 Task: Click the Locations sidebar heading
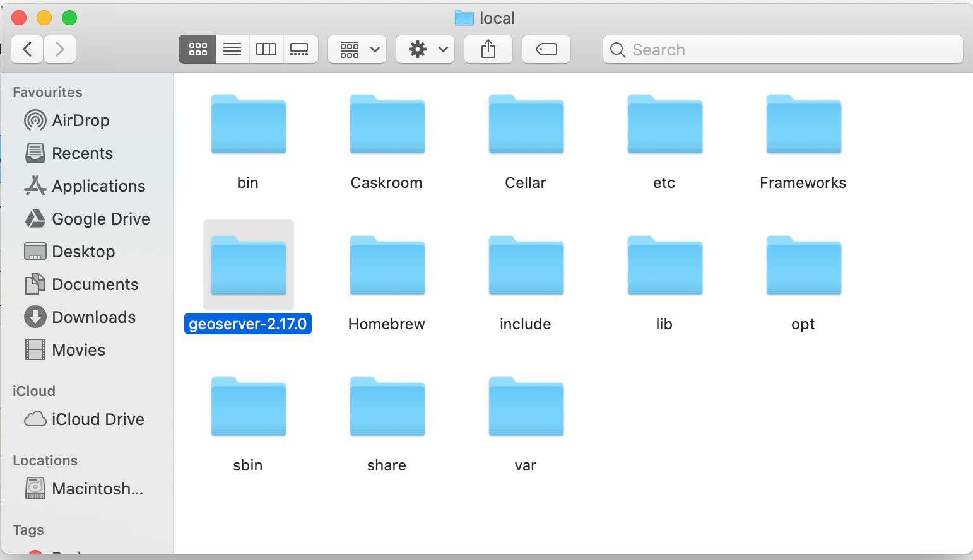point(45,460)
